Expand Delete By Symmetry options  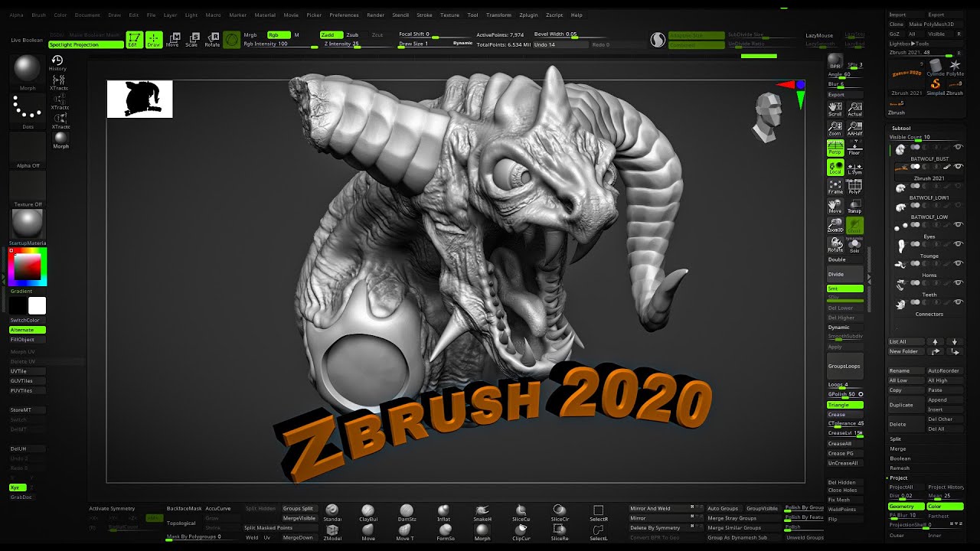pos(665,527)
